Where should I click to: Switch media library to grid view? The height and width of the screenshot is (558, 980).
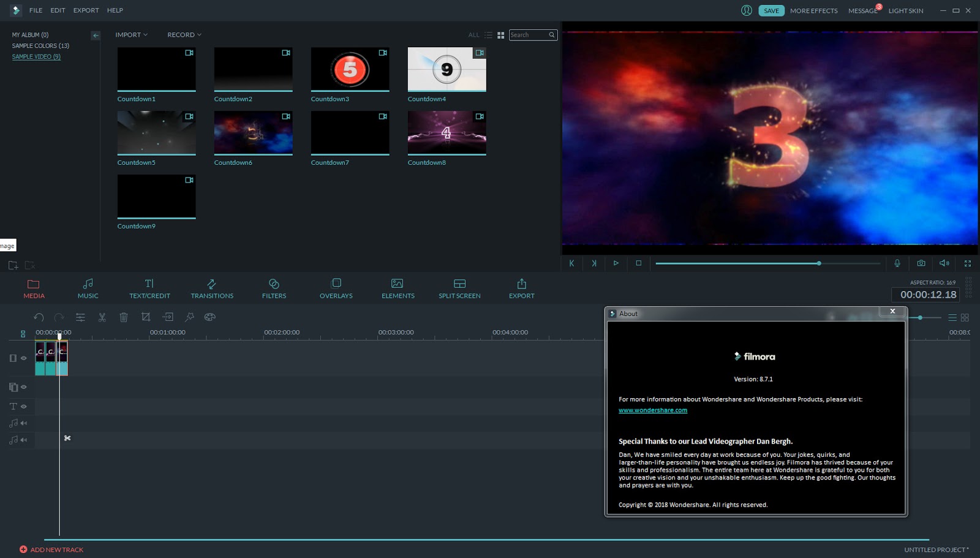click(501, 36)
